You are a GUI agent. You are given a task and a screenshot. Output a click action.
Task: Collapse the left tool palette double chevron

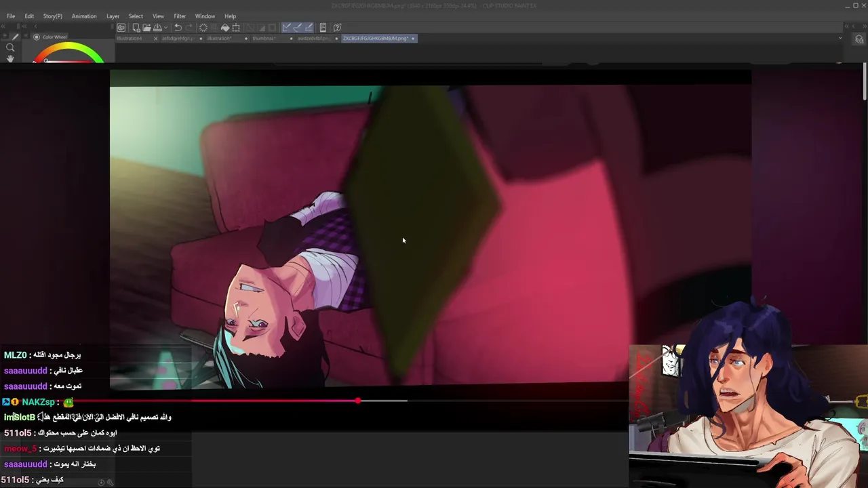4,27
